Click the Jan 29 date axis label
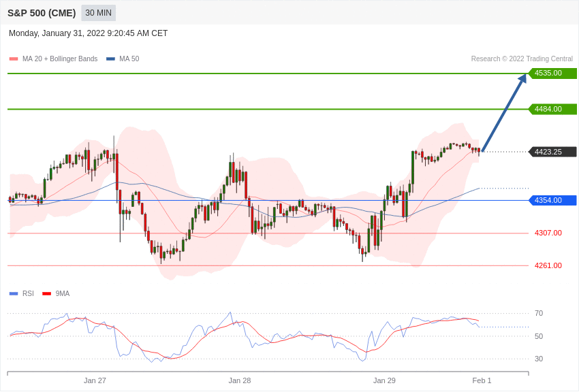Viewport: 579px width, 392px height. [x=384, y=380]
